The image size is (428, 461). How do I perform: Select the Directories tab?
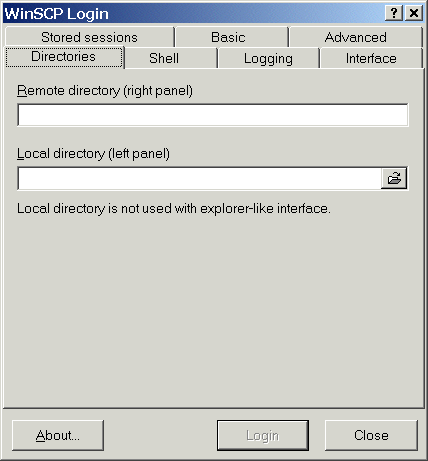[64, 57]
